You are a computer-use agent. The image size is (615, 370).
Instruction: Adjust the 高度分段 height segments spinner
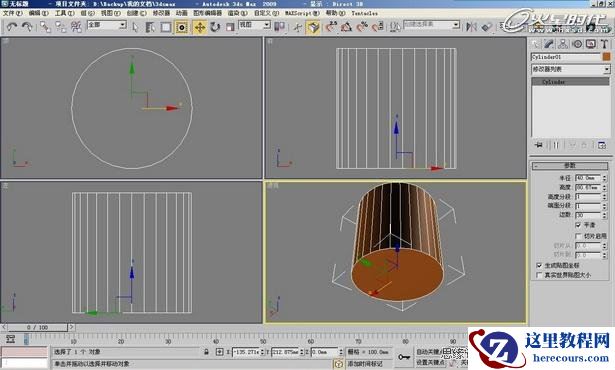604,197
